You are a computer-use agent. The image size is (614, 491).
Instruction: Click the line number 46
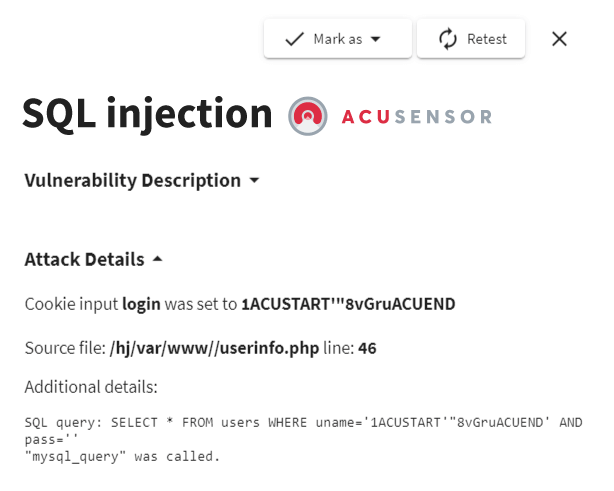367,349
